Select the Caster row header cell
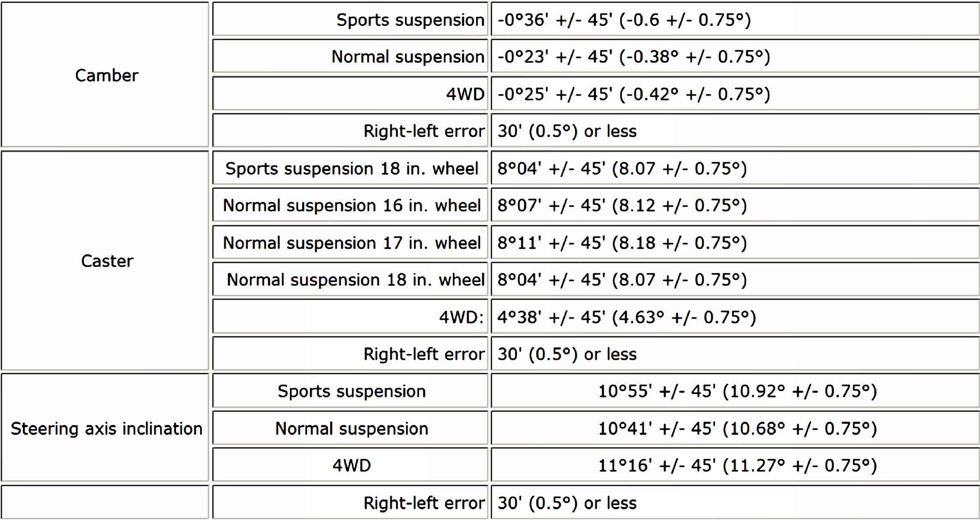Image resolution: width=980 pixels, height=520 pixels. pos(107,261)
